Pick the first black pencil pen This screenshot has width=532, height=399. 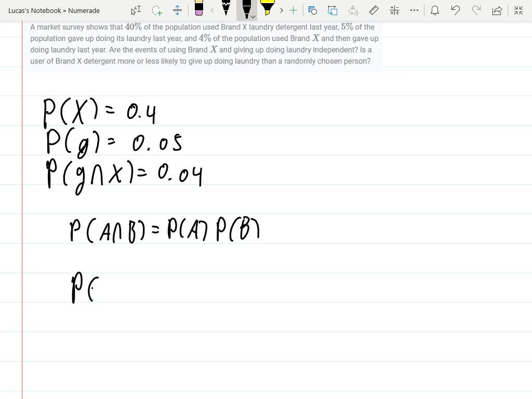coord(226,9)
